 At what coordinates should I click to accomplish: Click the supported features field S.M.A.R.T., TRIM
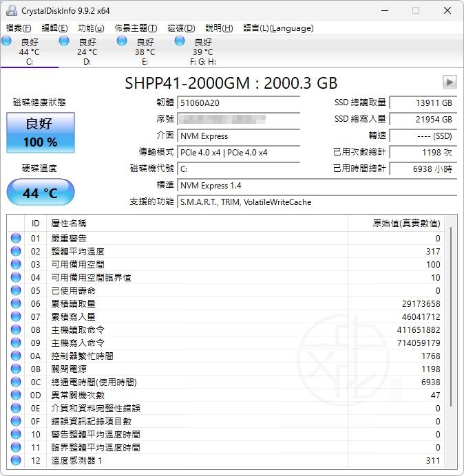pyautogui.click(x=317, y=202)
